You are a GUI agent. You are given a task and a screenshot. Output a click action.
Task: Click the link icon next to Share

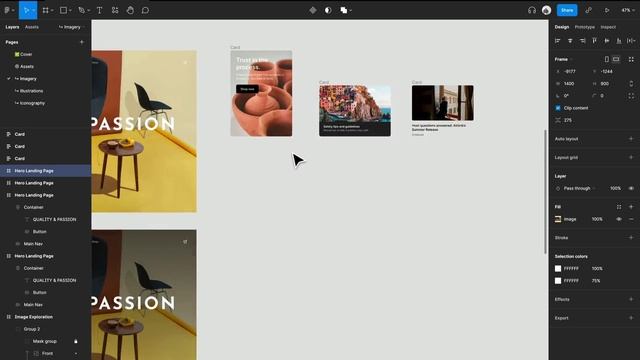pos(588,10)
